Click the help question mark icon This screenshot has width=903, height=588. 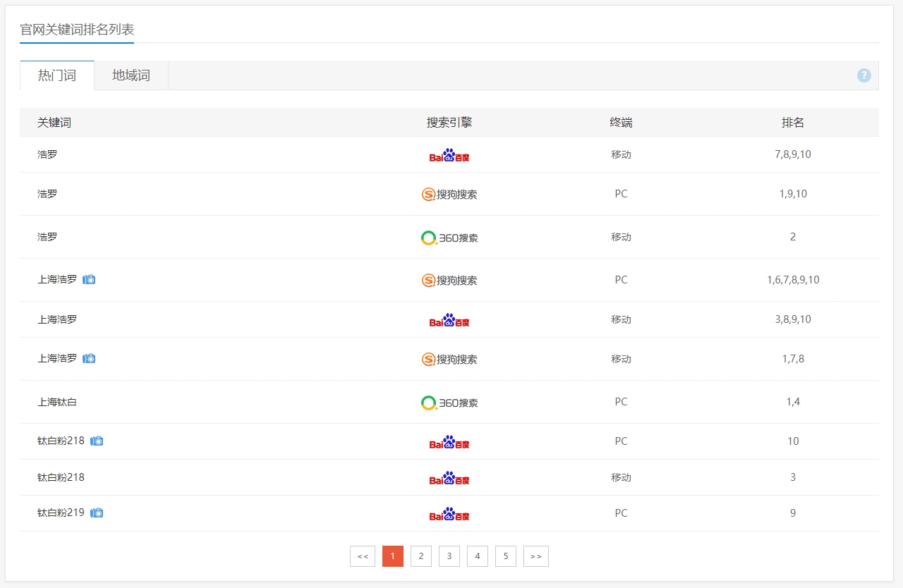pos(863,75)
